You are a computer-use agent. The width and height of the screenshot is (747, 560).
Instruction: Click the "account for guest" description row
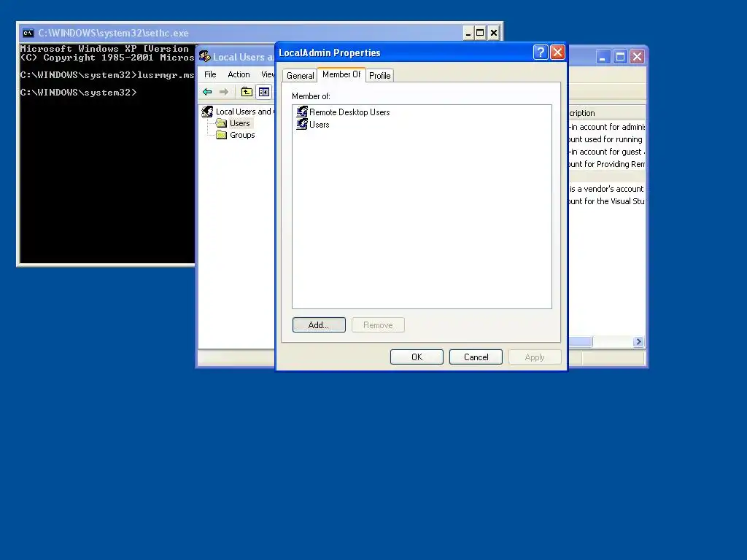click(606, 152)
